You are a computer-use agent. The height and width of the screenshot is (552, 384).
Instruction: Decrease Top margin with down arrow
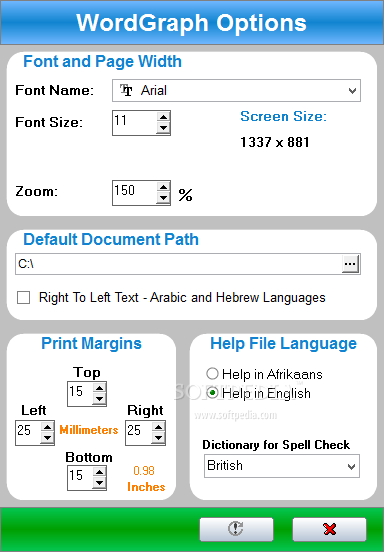coord(100,399)
